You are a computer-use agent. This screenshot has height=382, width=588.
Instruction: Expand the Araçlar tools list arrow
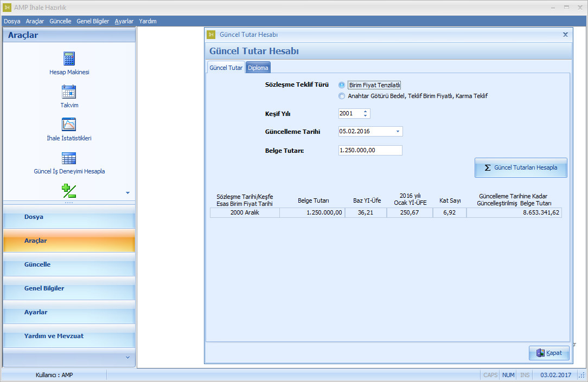click(127, 193)
